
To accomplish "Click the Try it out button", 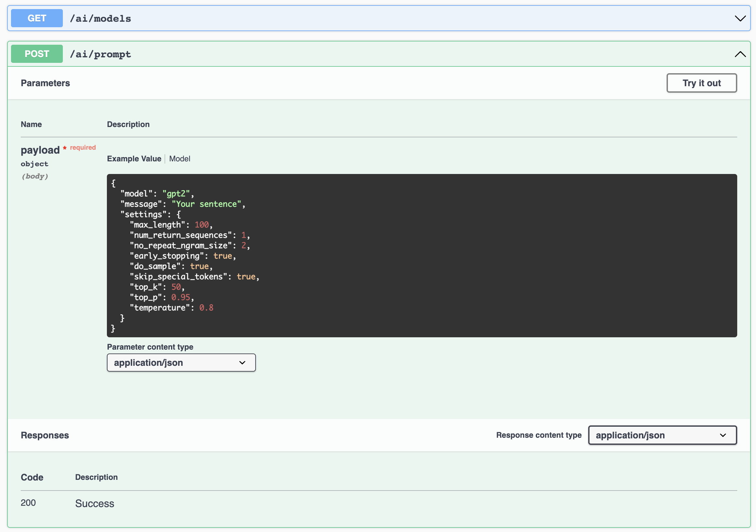I will [702, 83].
